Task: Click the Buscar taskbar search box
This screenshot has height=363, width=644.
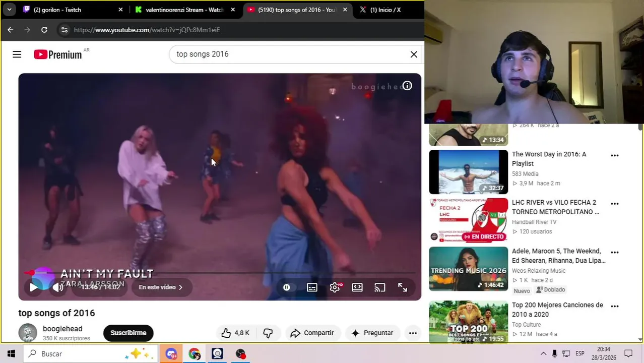Action: (91, 354)
